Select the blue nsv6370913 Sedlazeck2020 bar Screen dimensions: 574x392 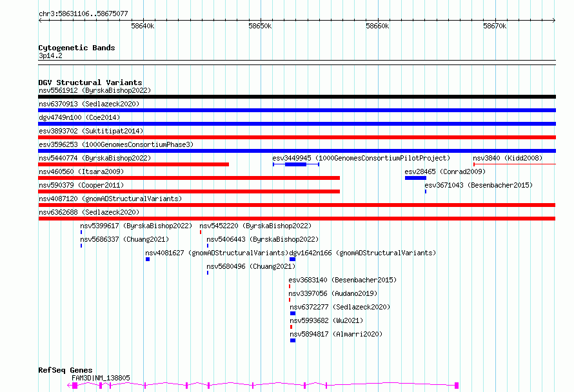pyautogui.click(x=297, y=110)
